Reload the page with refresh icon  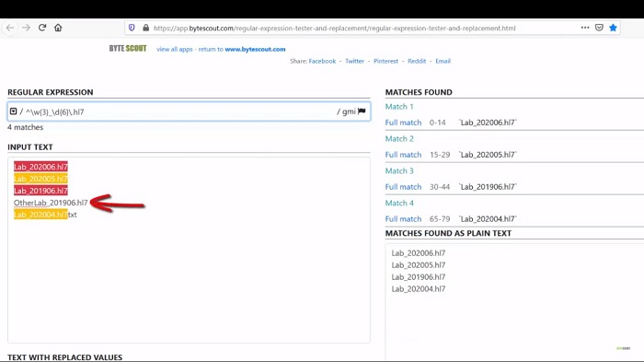42,28
